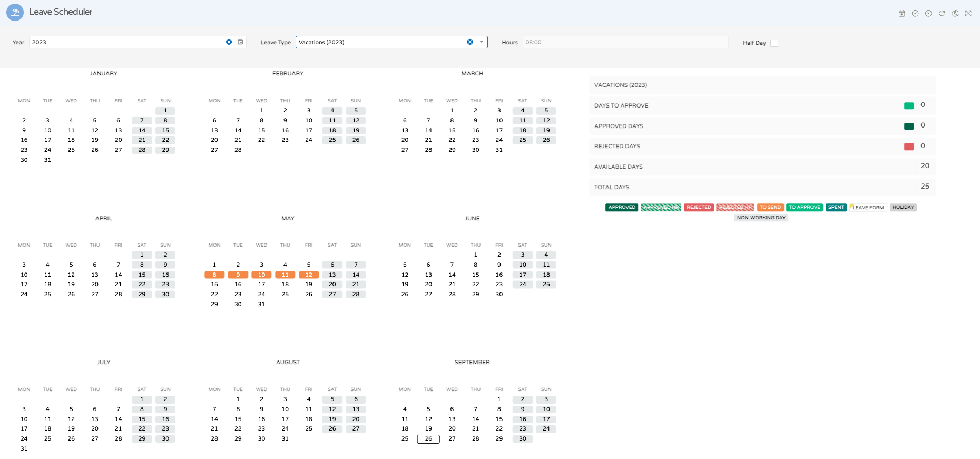Click August Saturday 19 non-working day
Image resolution: width=980 pixels, height=459 pixels.
[332, 419]
